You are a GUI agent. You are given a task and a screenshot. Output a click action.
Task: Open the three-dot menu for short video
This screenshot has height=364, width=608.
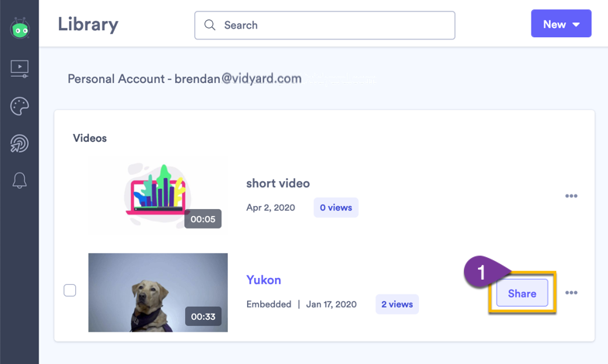coord(571,196)
